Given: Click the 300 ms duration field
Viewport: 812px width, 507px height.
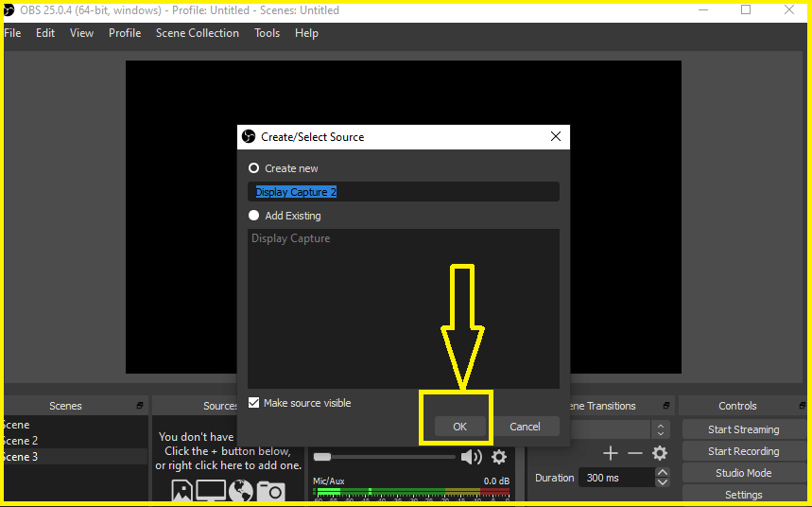Looking at the screenshot, I should [x=616, y=478].
